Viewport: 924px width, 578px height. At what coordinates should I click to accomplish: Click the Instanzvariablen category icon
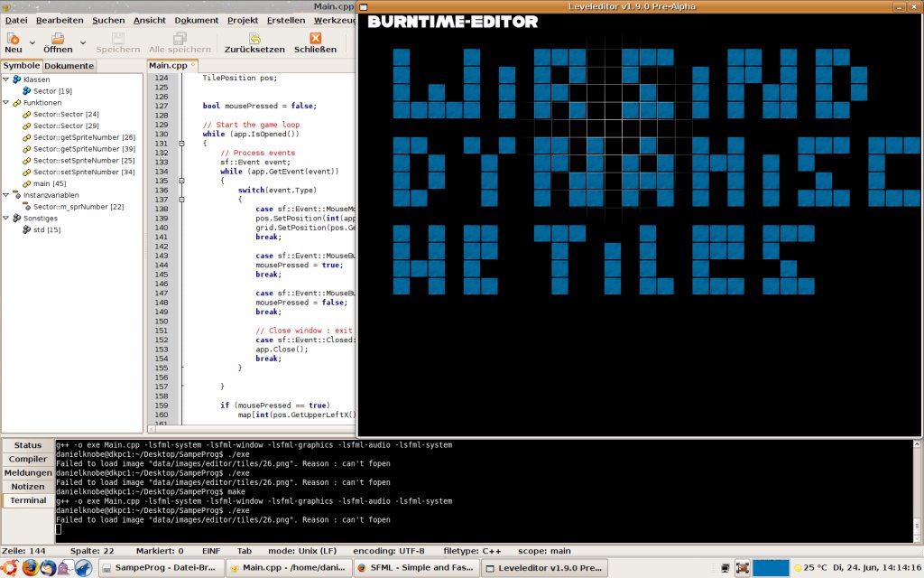tap(16, 195)
